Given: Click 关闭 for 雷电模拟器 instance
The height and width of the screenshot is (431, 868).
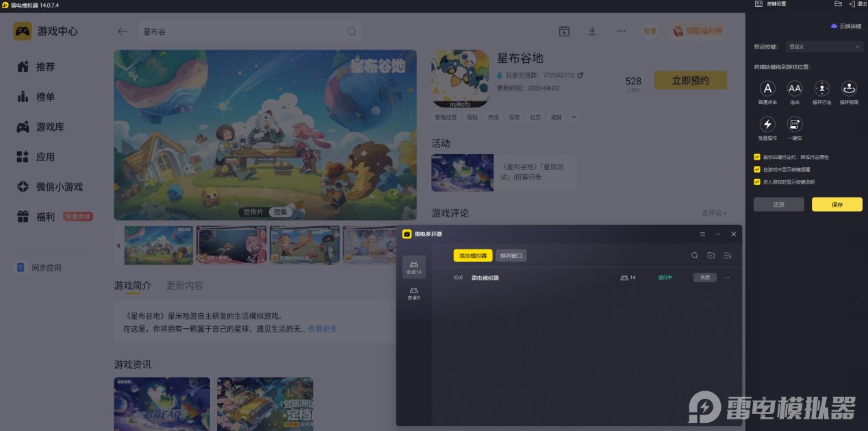Looking at the screenshot, I should [705, 278].
